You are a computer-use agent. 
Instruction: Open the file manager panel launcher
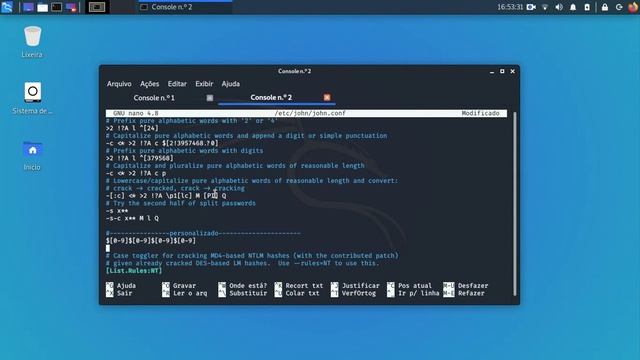click(x=42, y=7)
